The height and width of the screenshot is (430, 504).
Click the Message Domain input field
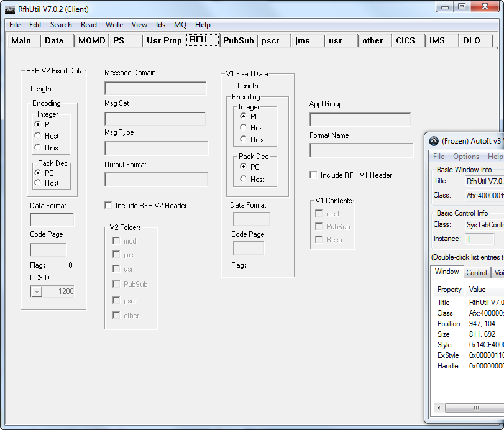(155, 88)
